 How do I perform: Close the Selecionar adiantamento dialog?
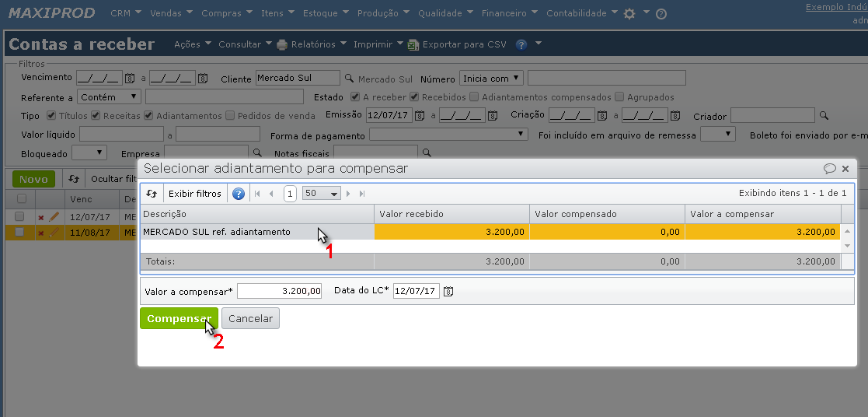[845, 169]
